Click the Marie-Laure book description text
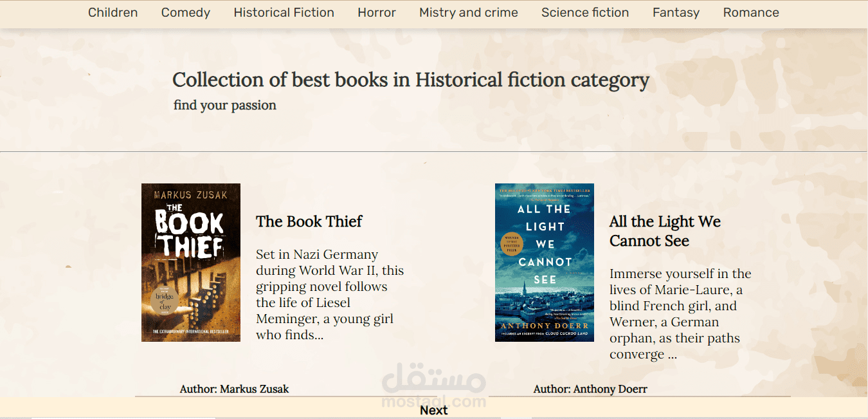The width and height of the screenshot is (868, 419). [680, 313]
